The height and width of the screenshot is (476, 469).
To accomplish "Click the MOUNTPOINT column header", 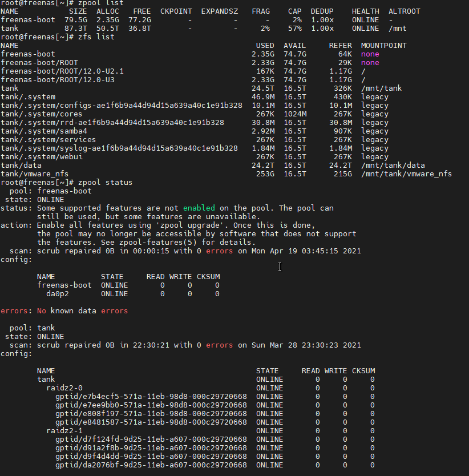I will [383, 46].
